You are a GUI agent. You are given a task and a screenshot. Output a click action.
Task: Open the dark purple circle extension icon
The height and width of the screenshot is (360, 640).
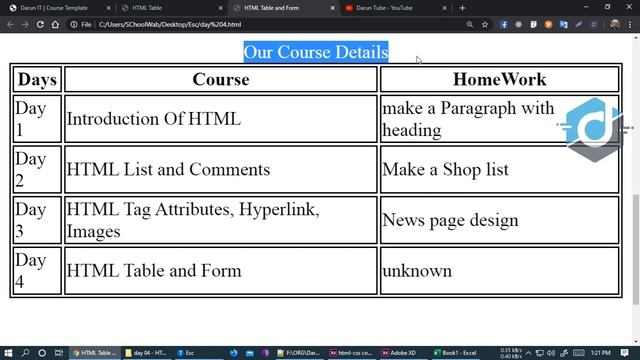[x=594, y=24]
